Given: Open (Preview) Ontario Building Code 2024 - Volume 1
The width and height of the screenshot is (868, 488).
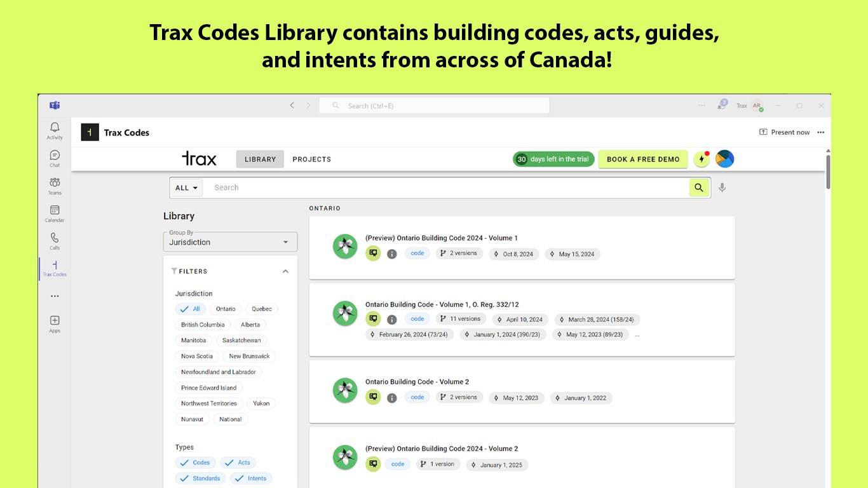Looking at the screenshot, I should click(442, 238).
